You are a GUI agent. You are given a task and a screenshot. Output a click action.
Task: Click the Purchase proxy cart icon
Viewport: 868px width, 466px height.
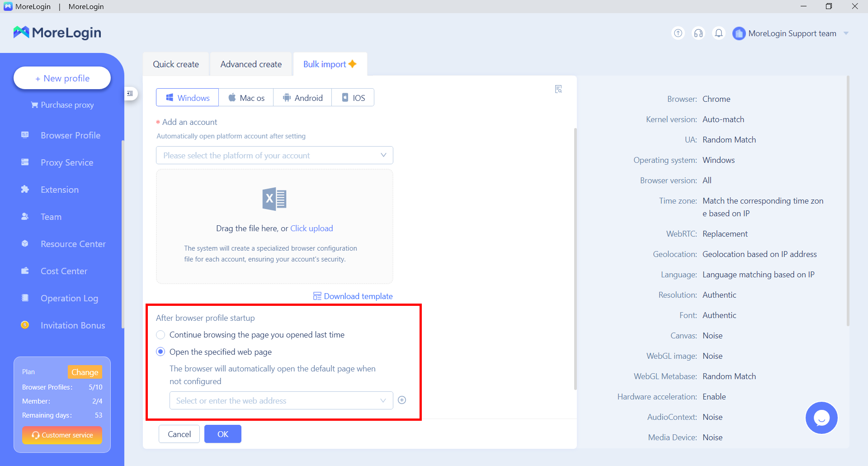coord(34,105)
